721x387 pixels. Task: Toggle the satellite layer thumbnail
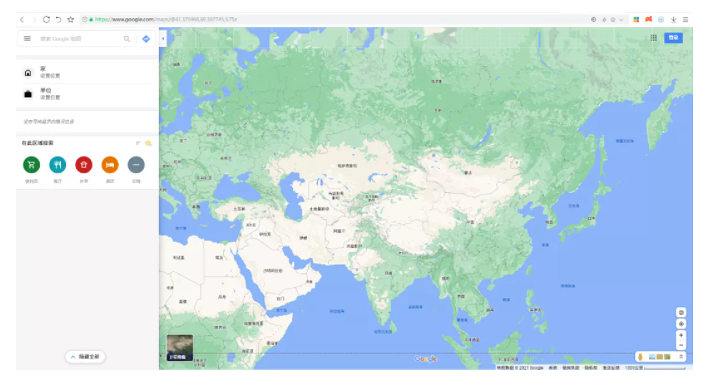click(180, 347)
